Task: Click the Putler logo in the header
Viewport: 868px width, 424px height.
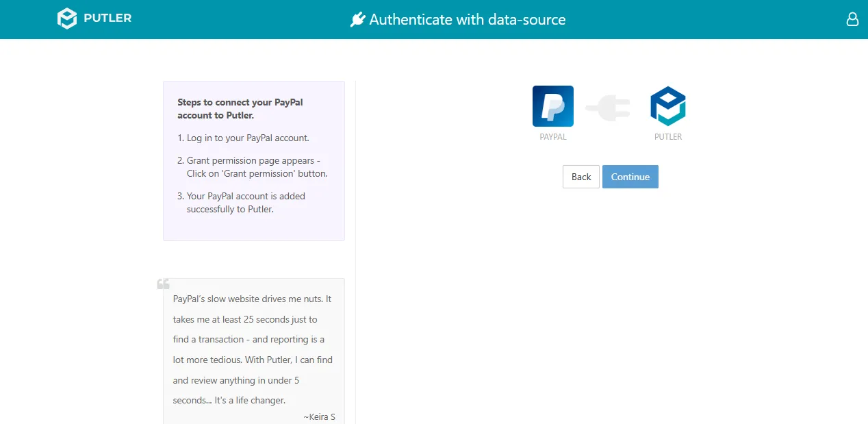Action: pos(94,18)
